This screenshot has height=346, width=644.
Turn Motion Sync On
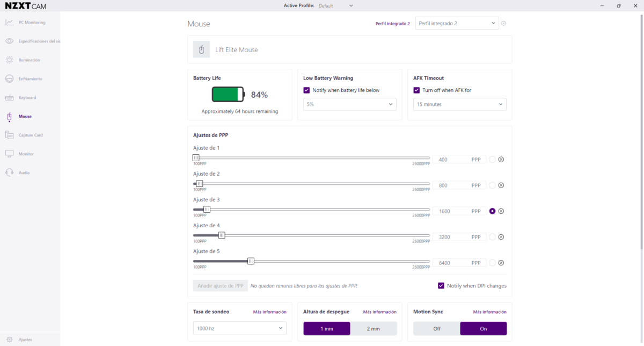click(x=484, y=329)
